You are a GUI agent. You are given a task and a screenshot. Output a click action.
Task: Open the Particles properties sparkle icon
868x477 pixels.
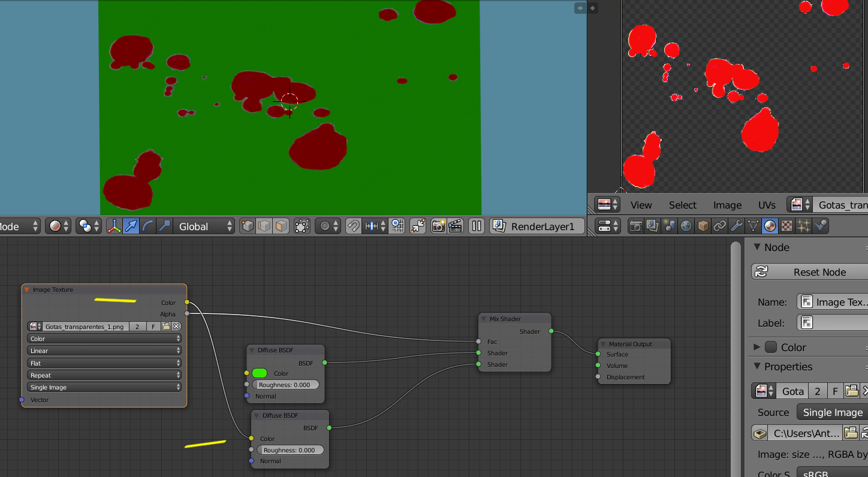804,226
